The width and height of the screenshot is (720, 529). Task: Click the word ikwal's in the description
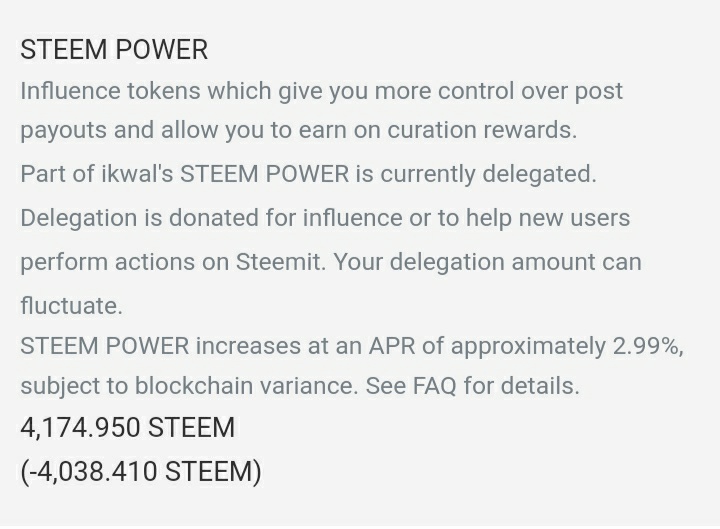pyautogui.click(x=137, y=174)
